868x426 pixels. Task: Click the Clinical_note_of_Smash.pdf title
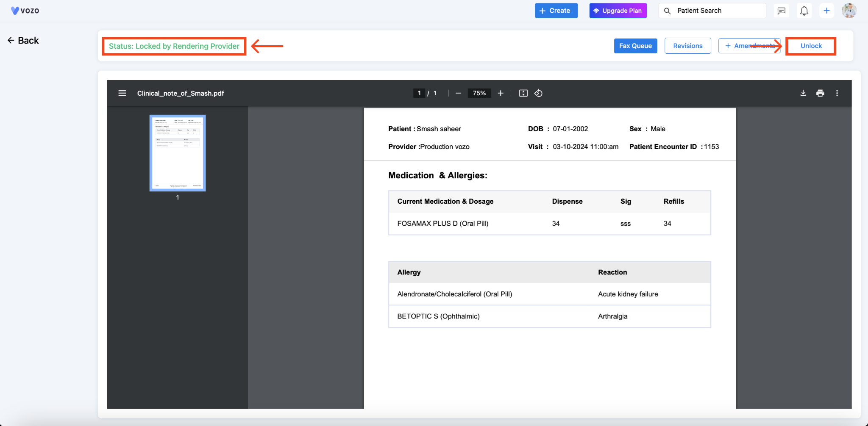pos(181,93)
